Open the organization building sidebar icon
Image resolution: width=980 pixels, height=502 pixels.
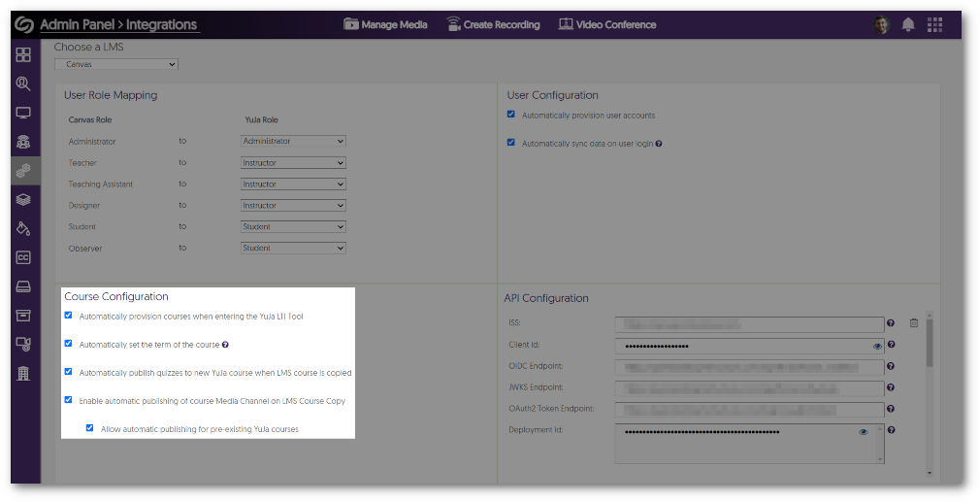click(x=23, y=373)
